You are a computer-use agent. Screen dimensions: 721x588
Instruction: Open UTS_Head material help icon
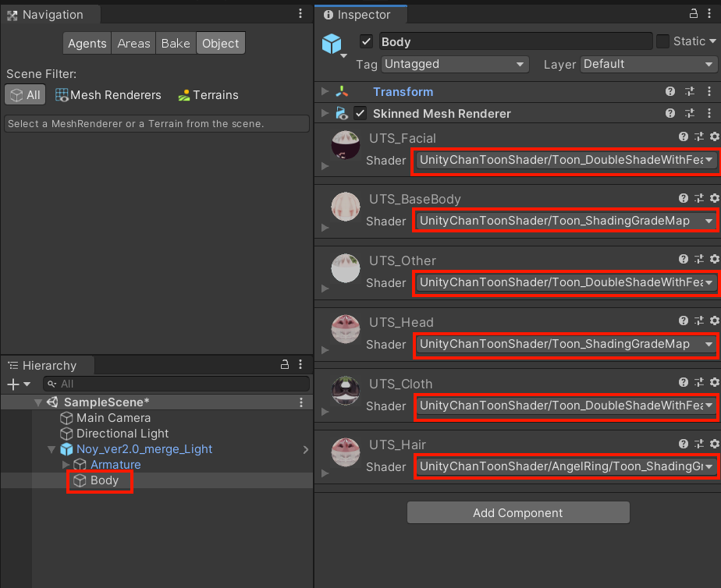tap(684, 321)
